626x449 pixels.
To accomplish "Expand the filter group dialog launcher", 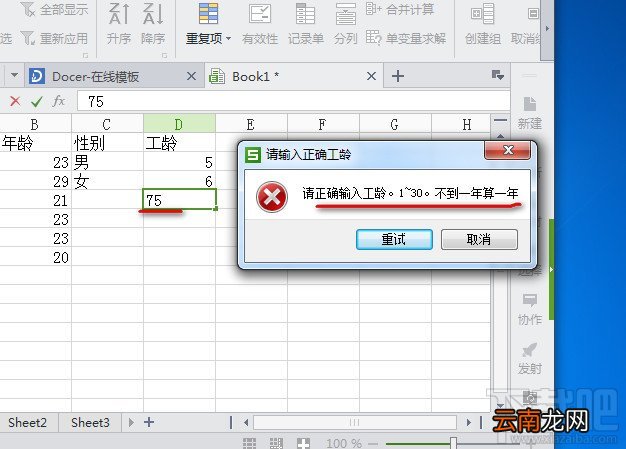I will (x=85, y=55).
